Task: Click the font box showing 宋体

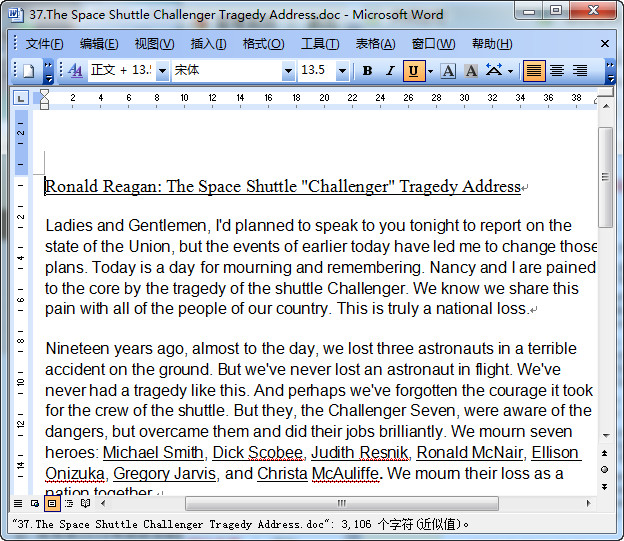Action: tap(227, 71)
